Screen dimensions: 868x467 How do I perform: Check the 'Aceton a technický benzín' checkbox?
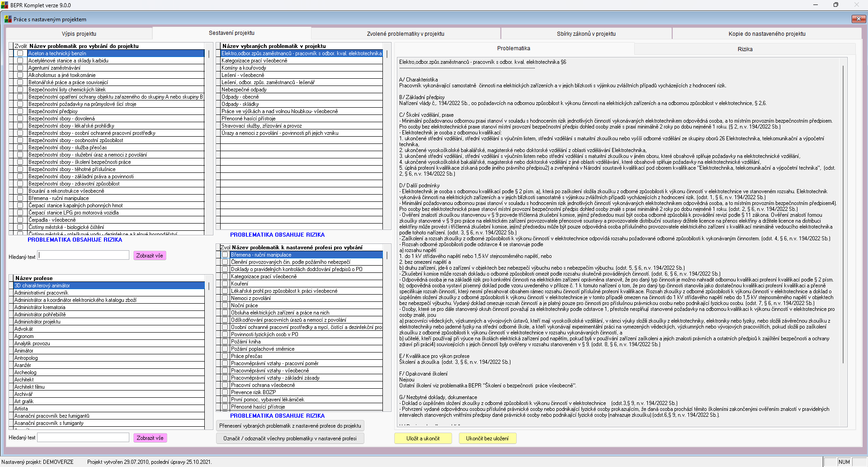[x=20, y=53]
